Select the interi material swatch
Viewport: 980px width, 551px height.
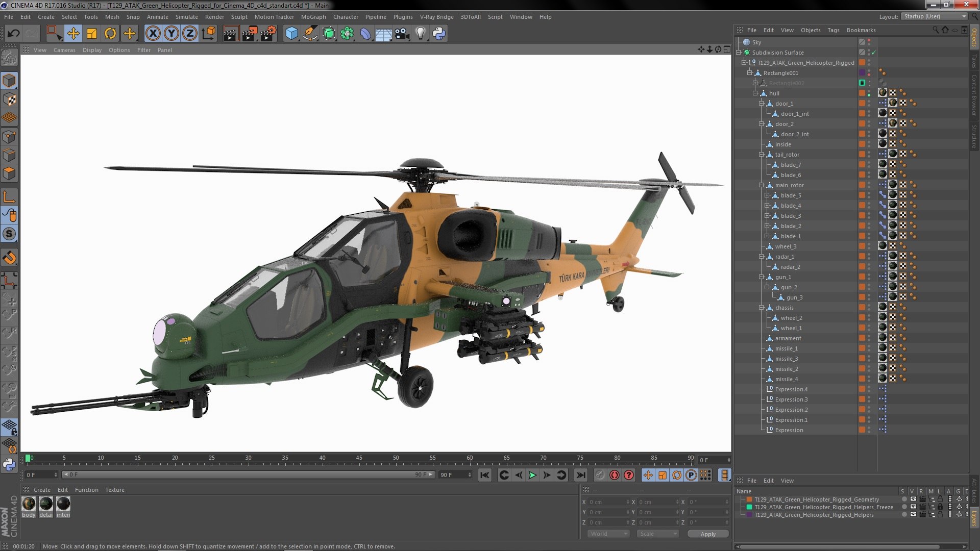(63, 504)
